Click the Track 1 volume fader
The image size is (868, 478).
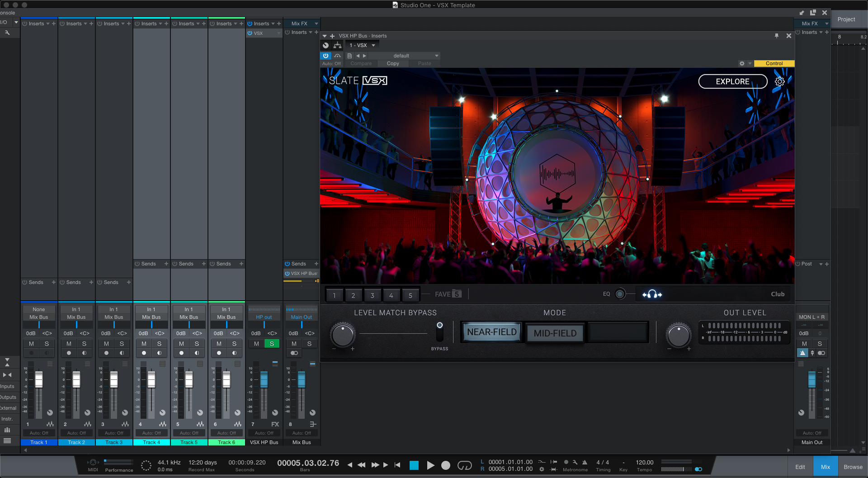(x=39, y=379)
